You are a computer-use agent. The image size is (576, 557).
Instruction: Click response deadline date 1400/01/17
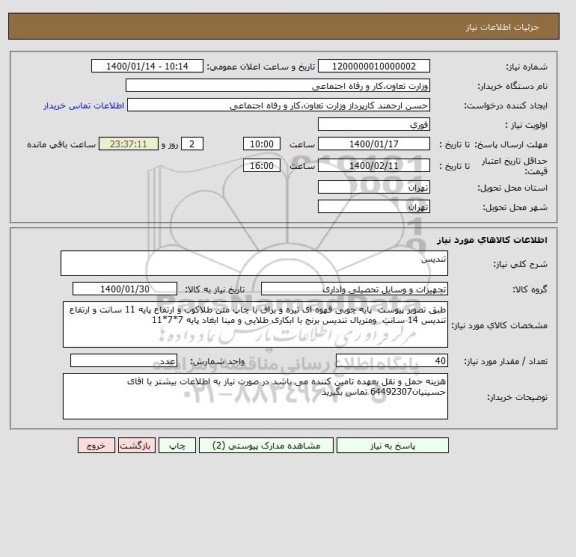coord(374,144)
